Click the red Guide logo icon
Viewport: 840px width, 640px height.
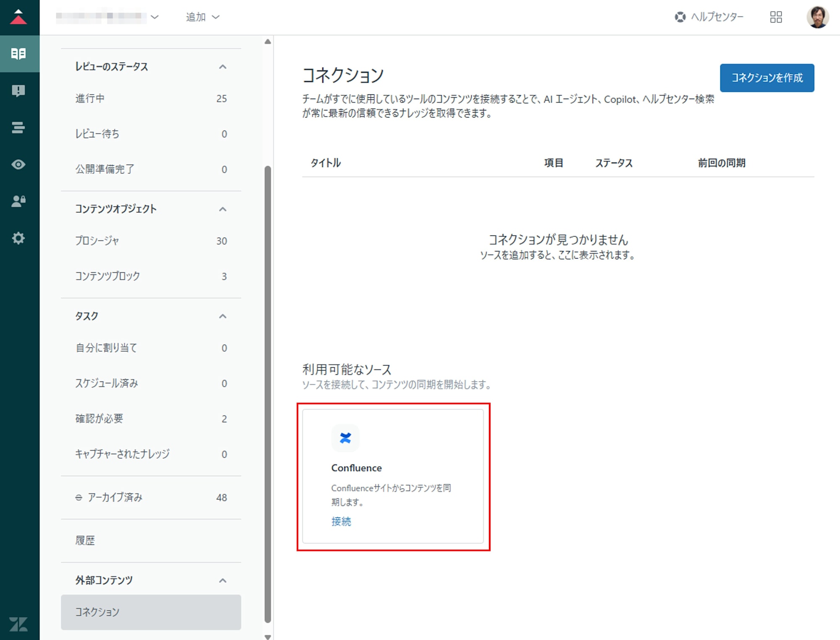(x=18, y=17)
